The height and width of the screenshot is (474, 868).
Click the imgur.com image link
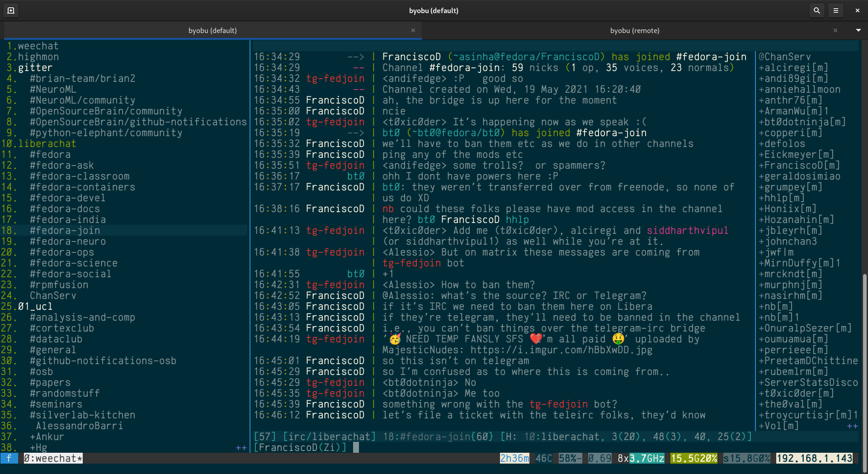(561, 350)
